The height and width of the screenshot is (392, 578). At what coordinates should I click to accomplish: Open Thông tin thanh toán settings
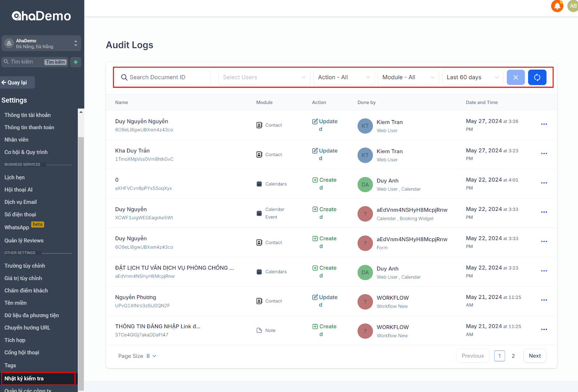coord(29,127)
